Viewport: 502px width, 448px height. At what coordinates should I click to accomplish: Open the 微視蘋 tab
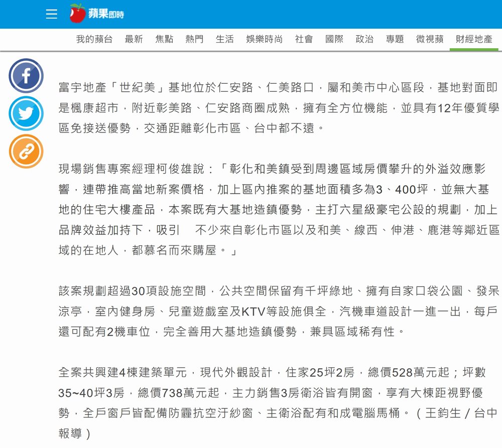430,39
